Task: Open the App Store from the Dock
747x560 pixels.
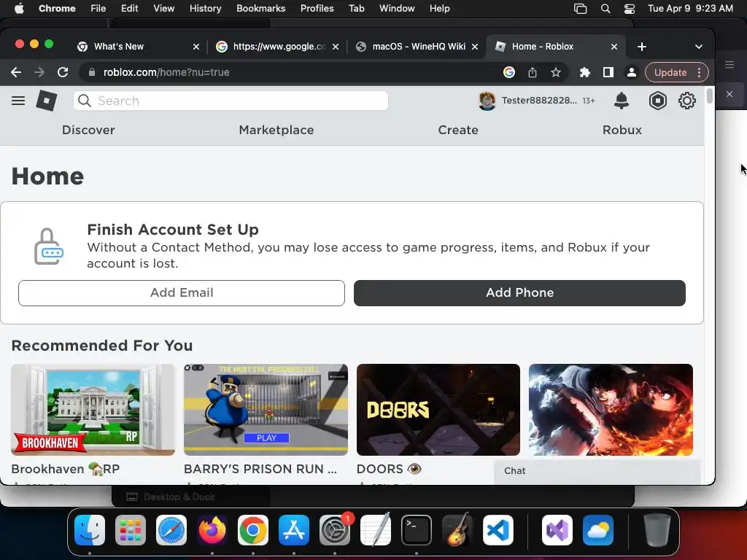Action: [x=294, y=530]
